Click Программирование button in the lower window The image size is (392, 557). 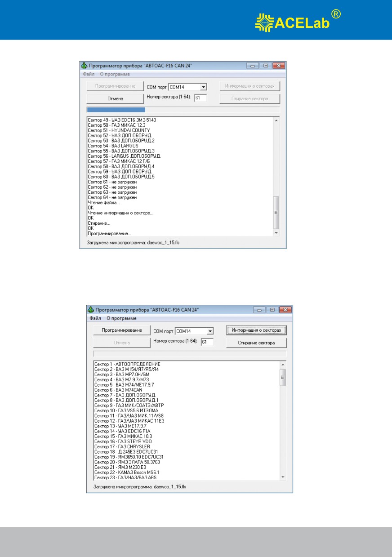[122, 330]
